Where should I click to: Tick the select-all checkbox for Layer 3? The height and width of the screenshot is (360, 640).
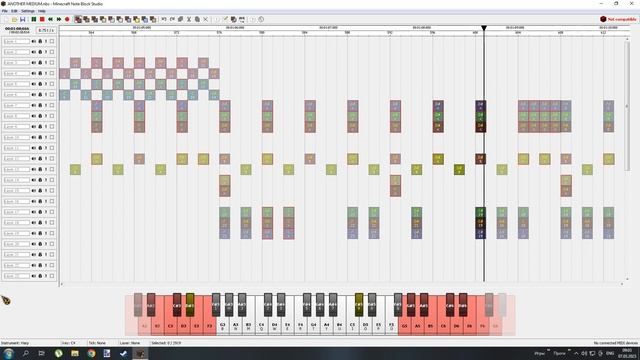(52, 62)
